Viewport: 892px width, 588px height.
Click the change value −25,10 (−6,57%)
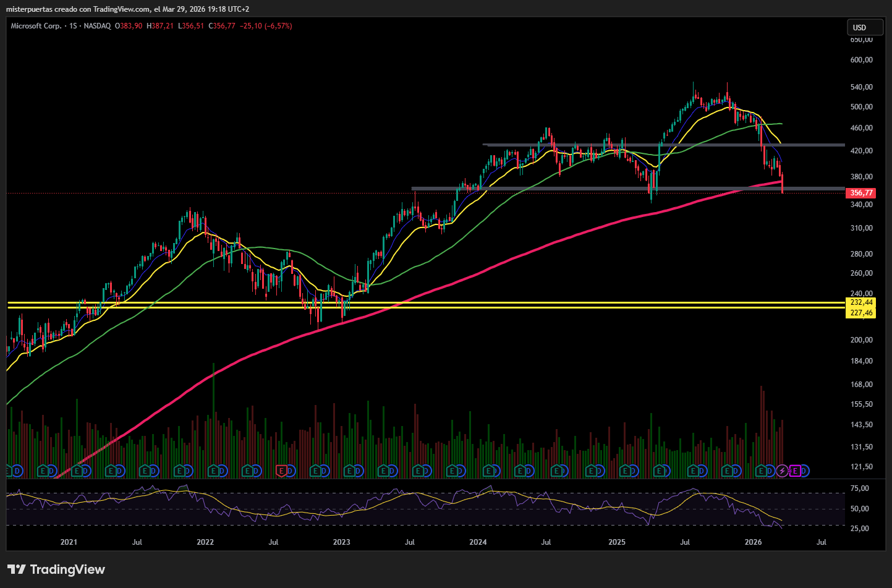266,26
